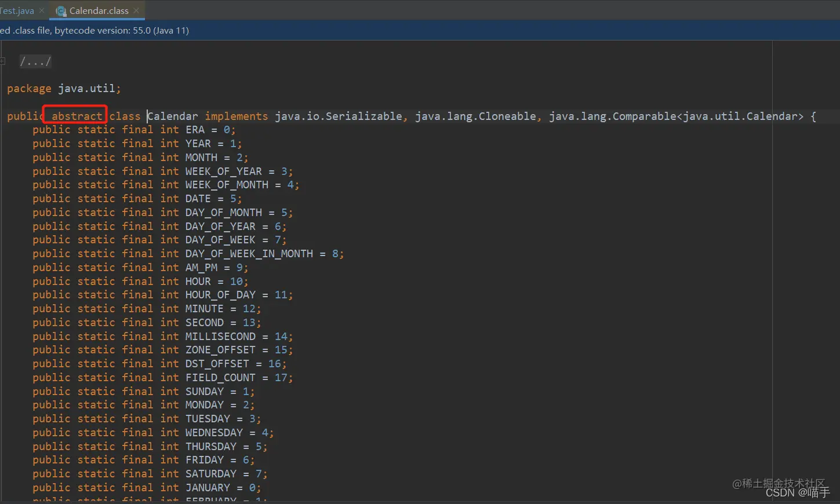Click java.lang.Comparable in class declaration
Image resolution: width=840 pixels, height=504 pixels.
click(613, 116)
